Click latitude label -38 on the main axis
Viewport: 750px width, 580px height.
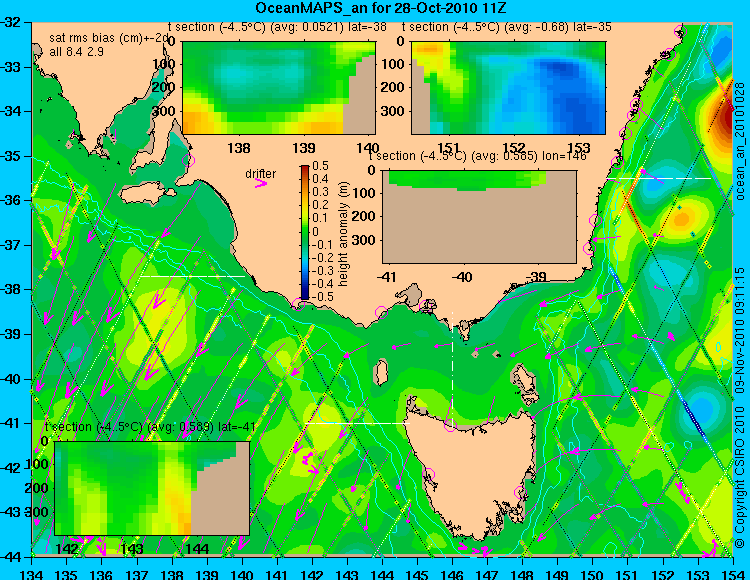(x=11, y=290)
